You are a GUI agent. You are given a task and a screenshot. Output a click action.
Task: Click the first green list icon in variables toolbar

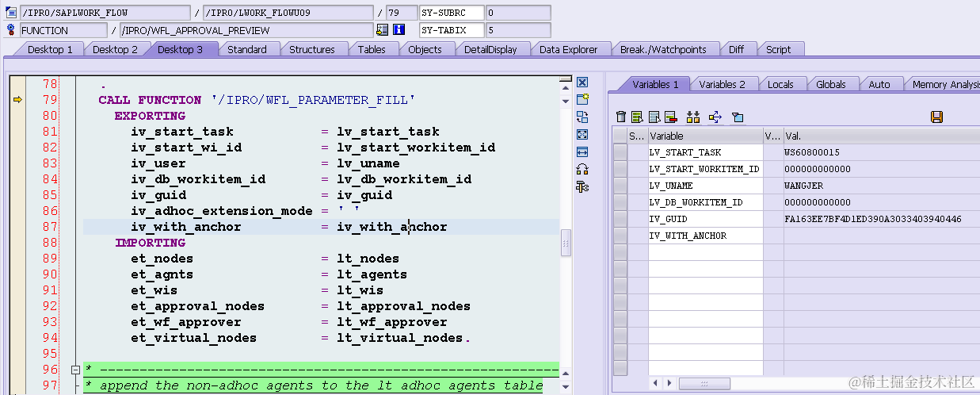[x=637, y=117]
